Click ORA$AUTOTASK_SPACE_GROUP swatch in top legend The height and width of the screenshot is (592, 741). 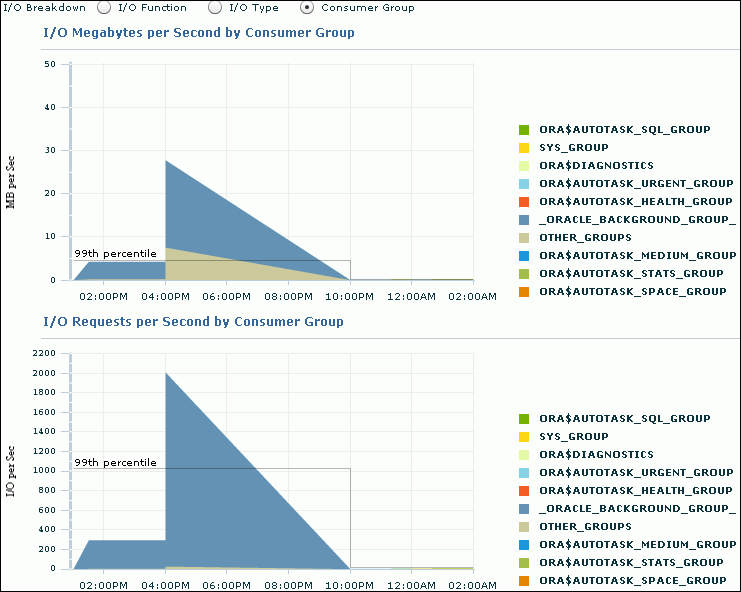pyautogui.click(x=523, y=292)
